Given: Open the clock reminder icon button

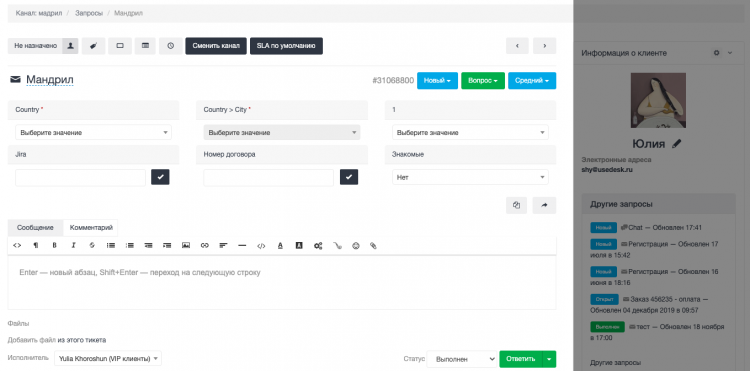Looking at the screenshot, I should (x=171, y=46).
